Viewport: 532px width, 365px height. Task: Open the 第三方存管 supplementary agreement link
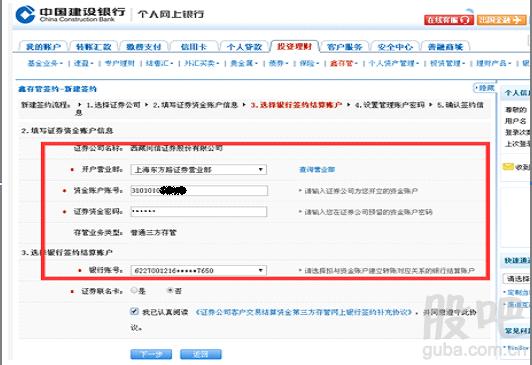click(x=304, y=312)
